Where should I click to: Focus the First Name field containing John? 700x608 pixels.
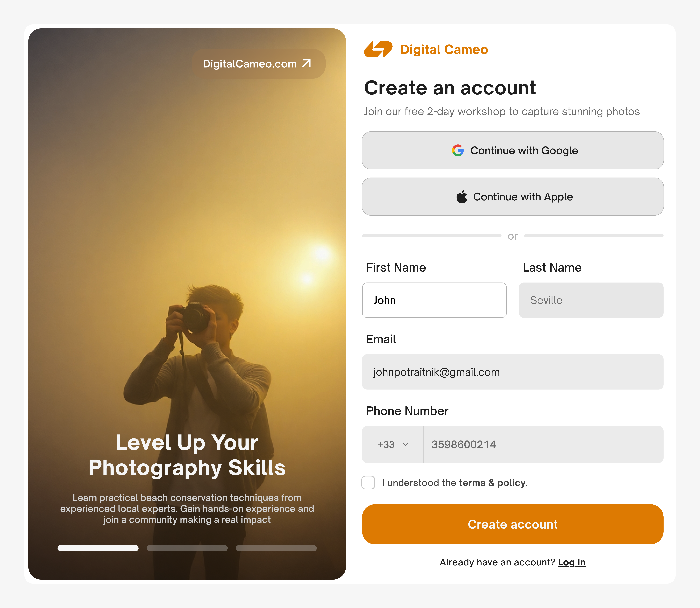434,300
